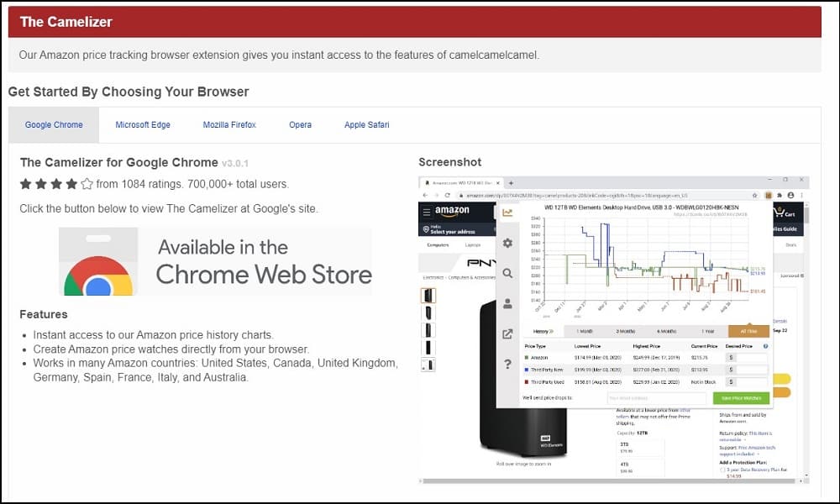Screen dimensions: 840x504
Task: Bookmark the page with the star icon
Action: click(755, 196)
